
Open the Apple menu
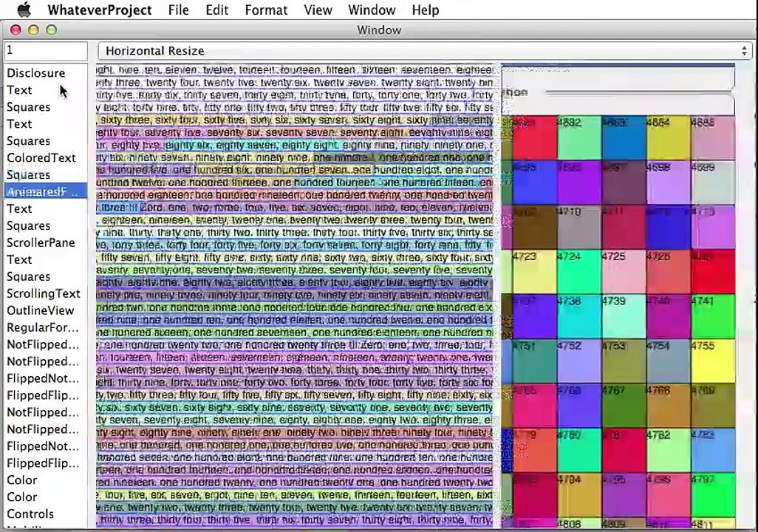(24, 9)
